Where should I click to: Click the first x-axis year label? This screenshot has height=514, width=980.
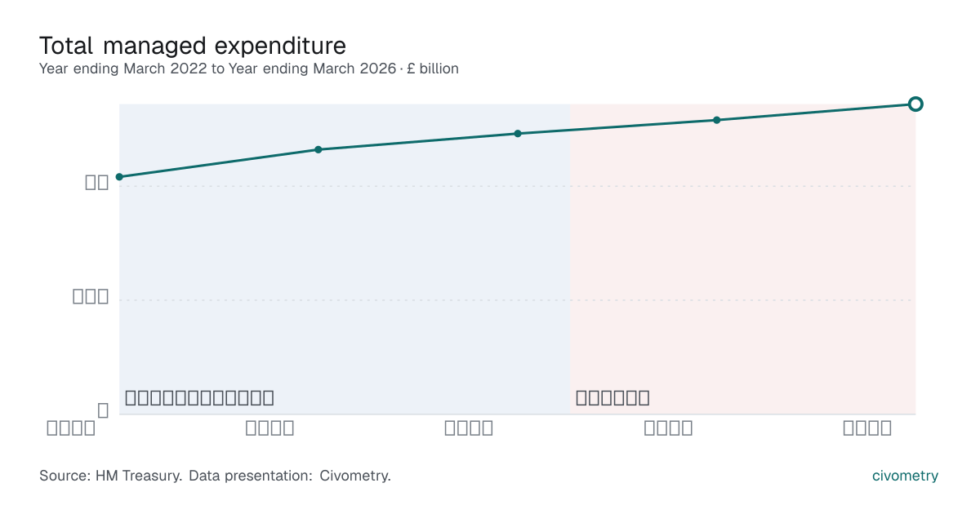(71, 428)
